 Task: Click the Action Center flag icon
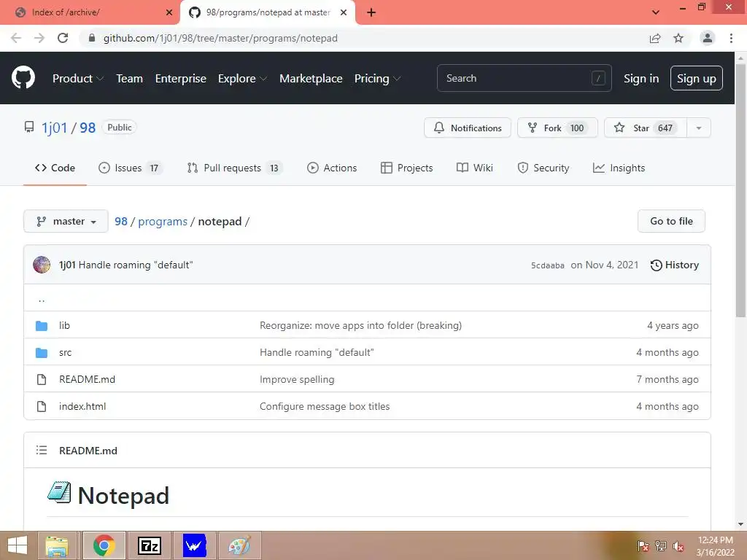click(x=643, y=546)
